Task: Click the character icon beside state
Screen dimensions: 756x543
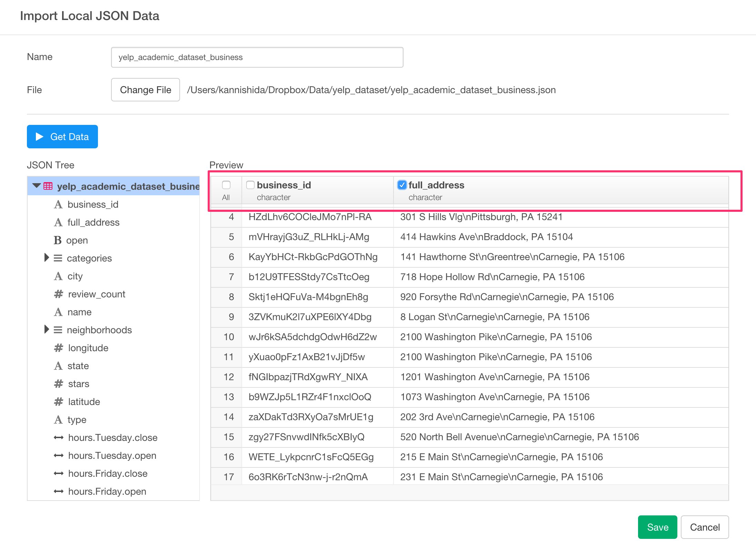Action: point(58,366)
